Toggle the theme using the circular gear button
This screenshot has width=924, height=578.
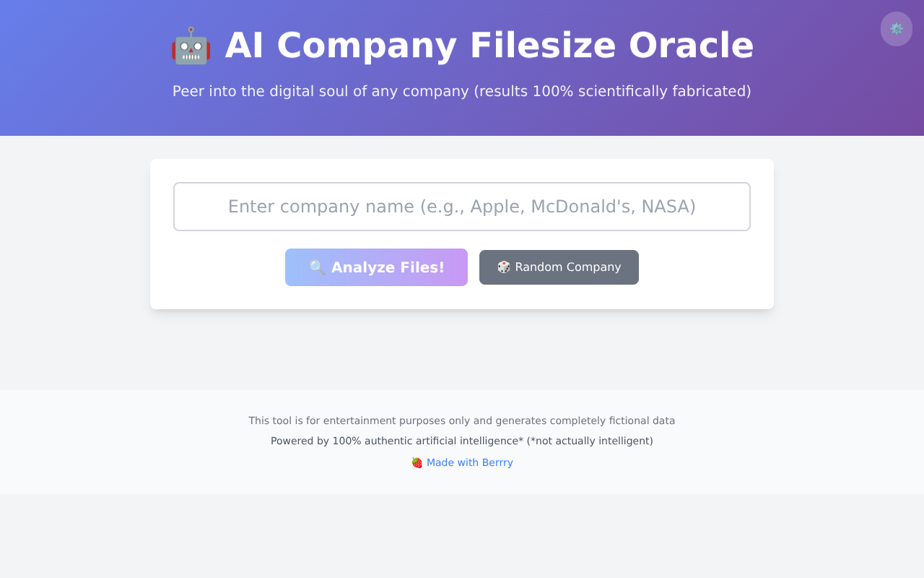(896, 29)
